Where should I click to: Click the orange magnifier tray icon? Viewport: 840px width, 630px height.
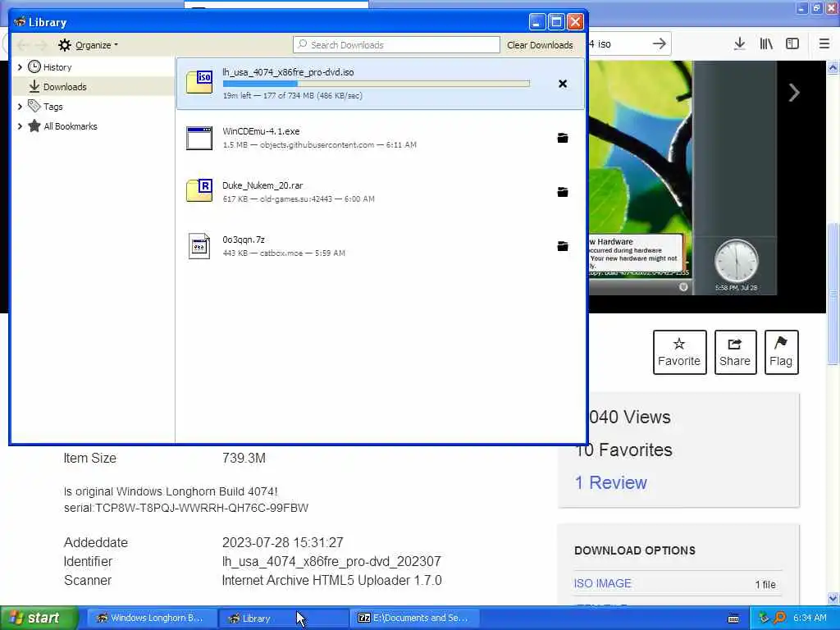tap(779, 618)
